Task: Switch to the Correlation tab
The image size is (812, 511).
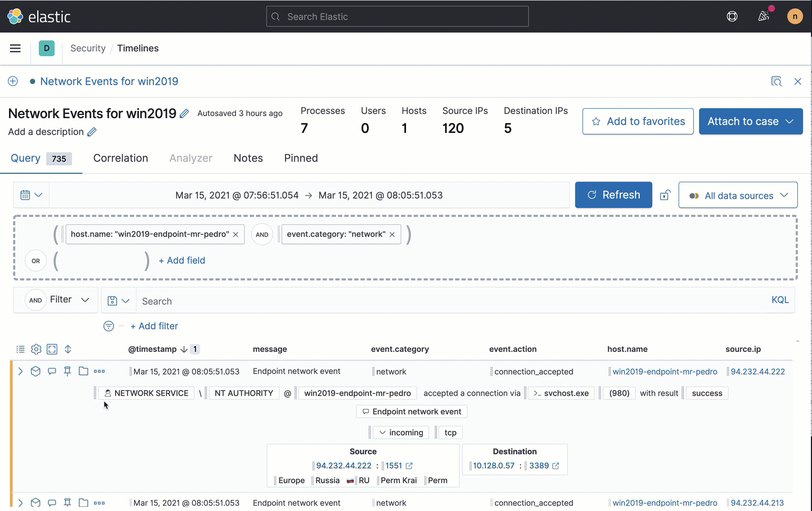Action: 120,158
